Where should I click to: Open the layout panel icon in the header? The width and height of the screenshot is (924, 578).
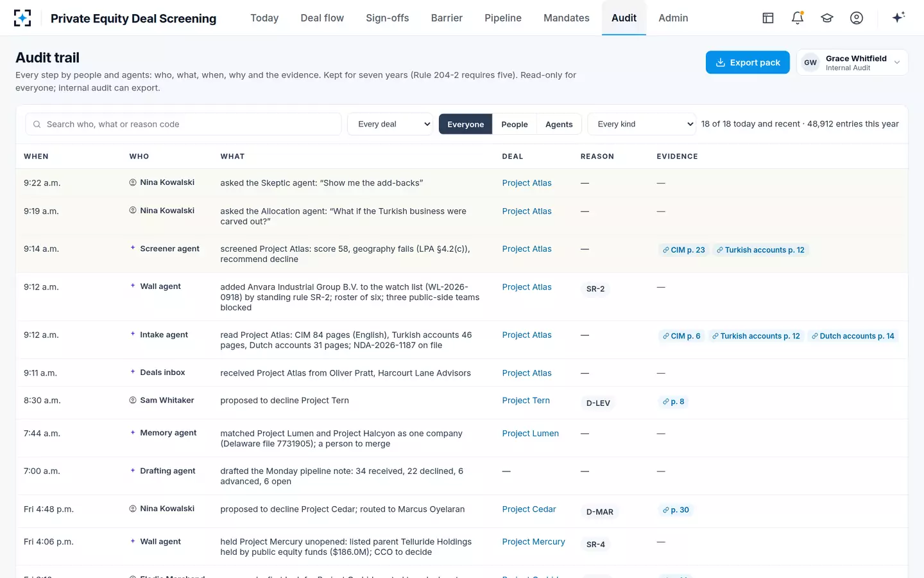tap(768, 18)
